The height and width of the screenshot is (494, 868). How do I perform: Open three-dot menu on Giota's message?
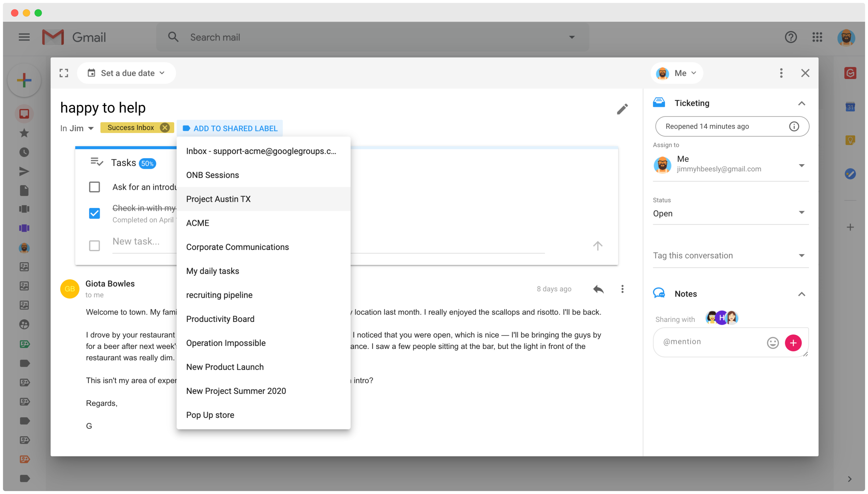click(x=622, y=289)
